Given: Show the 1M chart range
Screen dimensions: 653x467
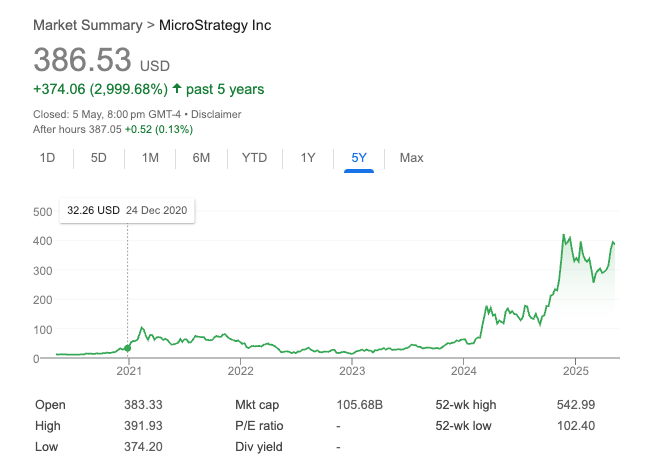Looking at the screenshot, I should tap(150, 158).
